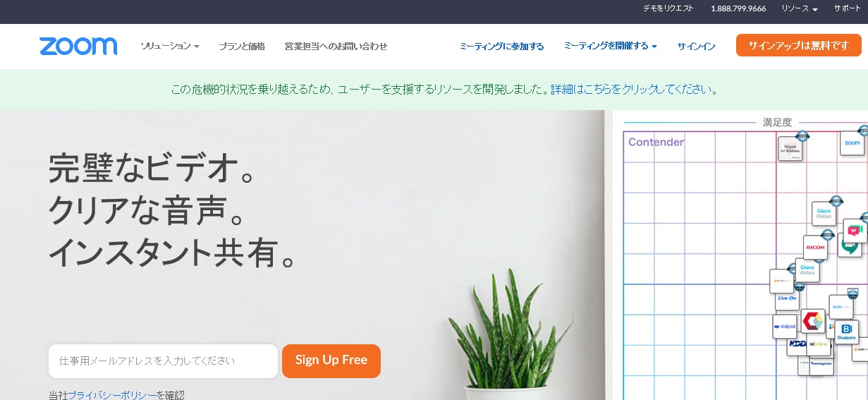Image resolution: width=868 pixels, height=400 pixels.
Task: Click the 満足度 axis label
Action: (777, 122)
